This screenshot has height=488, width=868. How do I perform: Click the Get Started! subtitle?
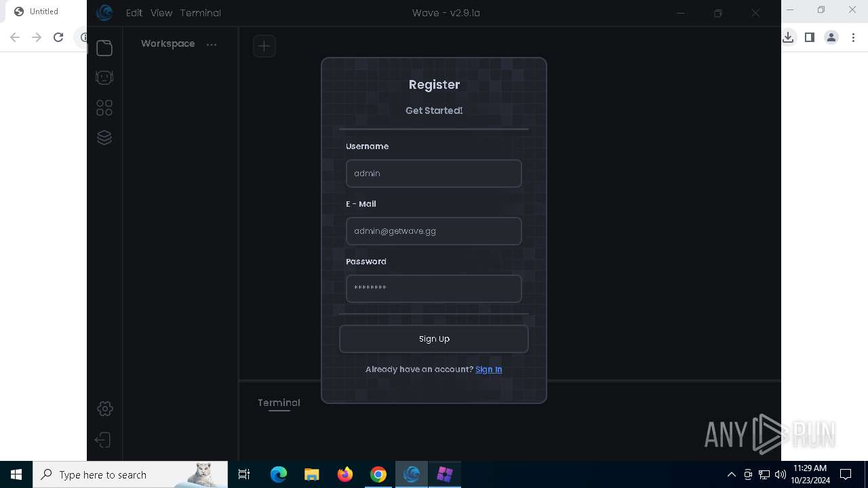tap(434, 110)
